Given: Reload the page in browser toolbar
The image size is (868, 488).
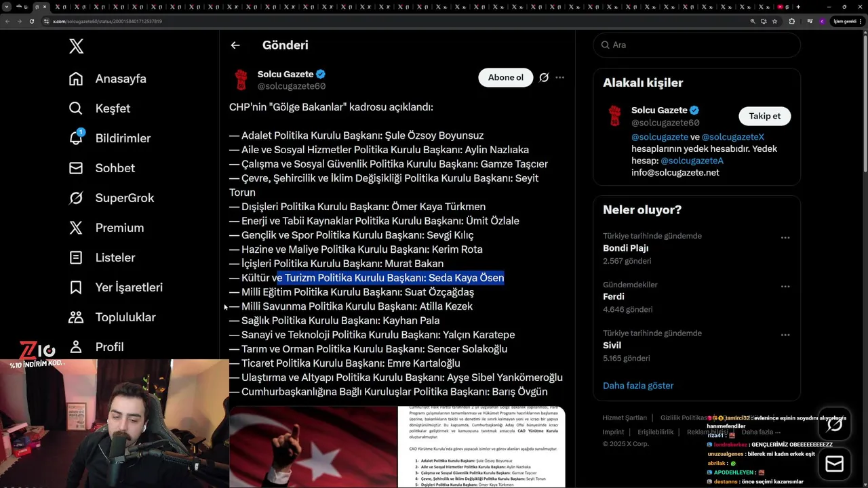Looking at the screenshot, I should coord(32,21).
